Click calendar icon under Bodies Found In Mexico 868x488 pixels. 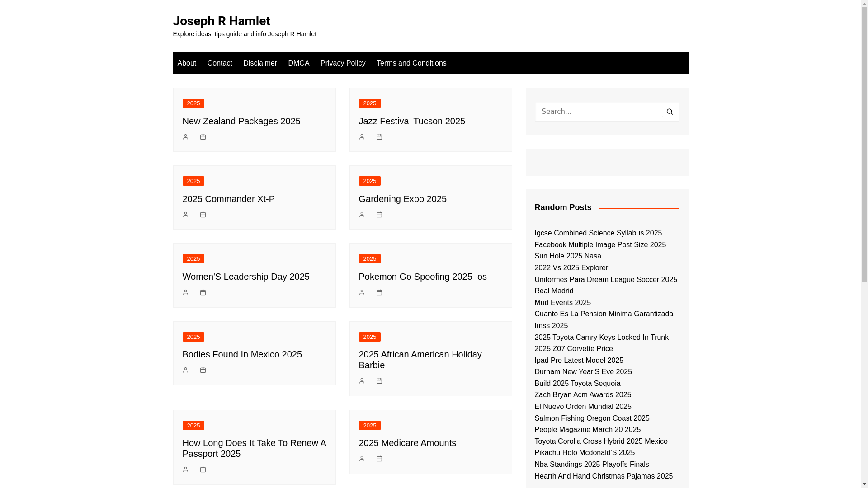pos(203,370)
